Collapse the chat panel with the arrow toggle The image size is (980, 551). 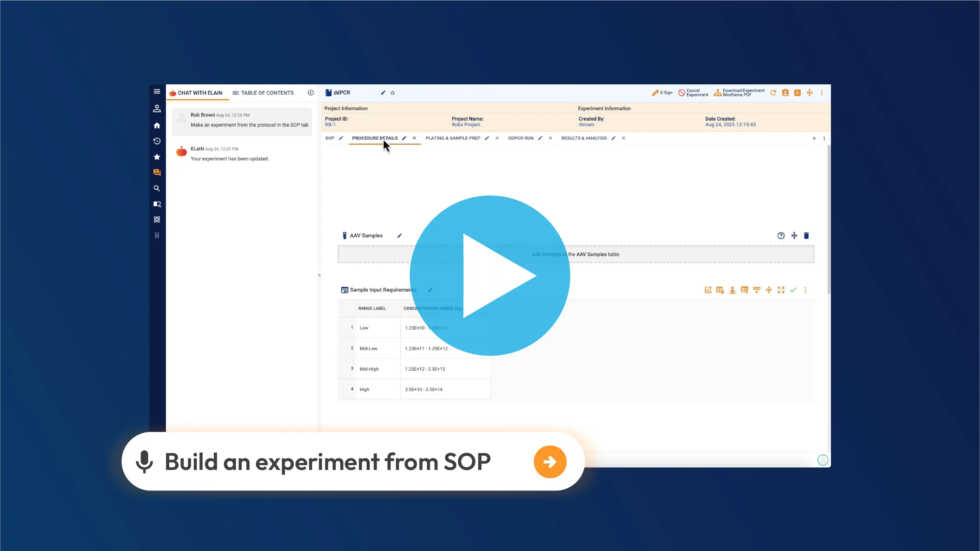(x=311, y=93)
